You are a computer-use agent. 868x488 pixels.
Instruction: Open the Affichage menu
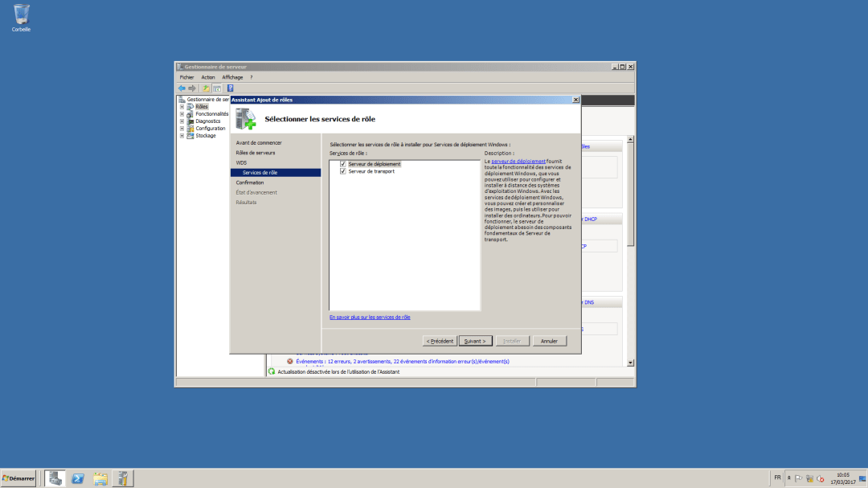coord(232,77)
